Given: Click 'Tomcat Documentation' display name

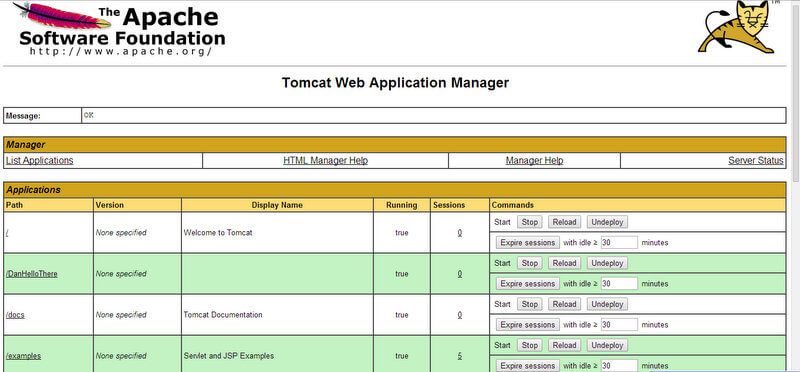Looking at the screenshot, I should point(223,315).
